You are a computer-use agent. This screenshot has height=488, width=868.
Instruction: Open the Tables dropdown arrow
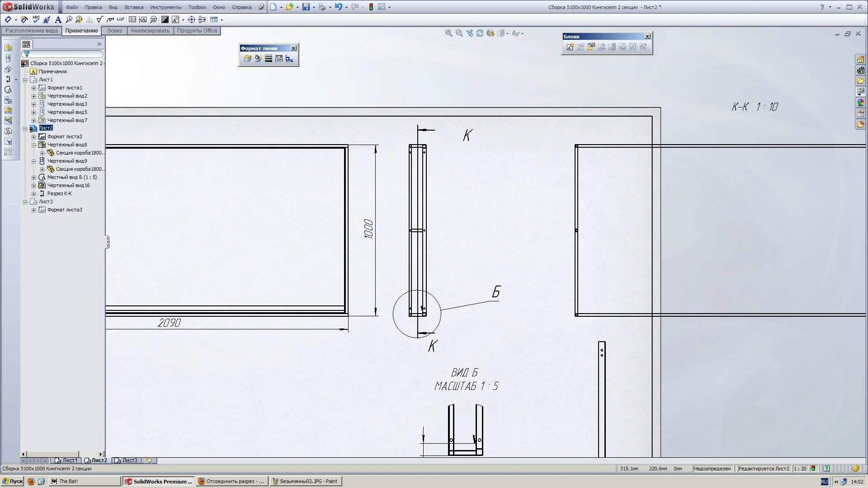tap(222, 20)
